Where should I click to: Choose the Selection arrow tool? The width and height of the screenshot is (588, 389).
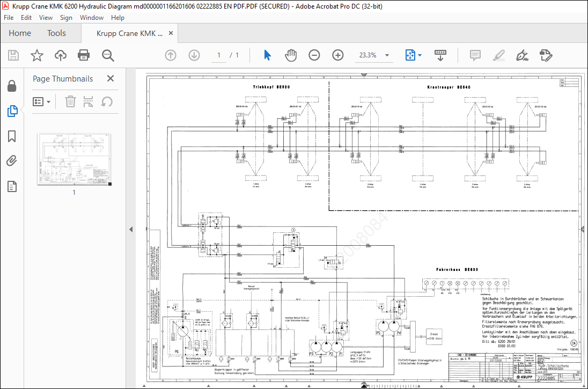pyautogui.click(x=267, y=55)
